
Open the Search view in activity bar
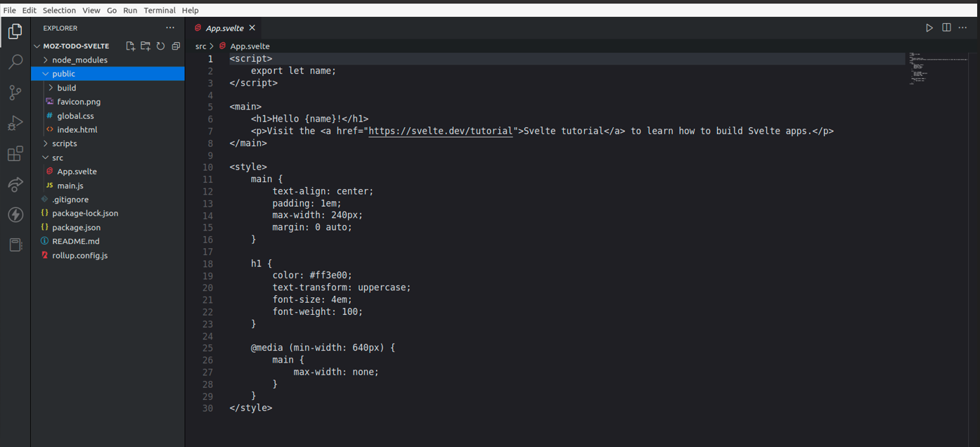(x=15, y=62)
